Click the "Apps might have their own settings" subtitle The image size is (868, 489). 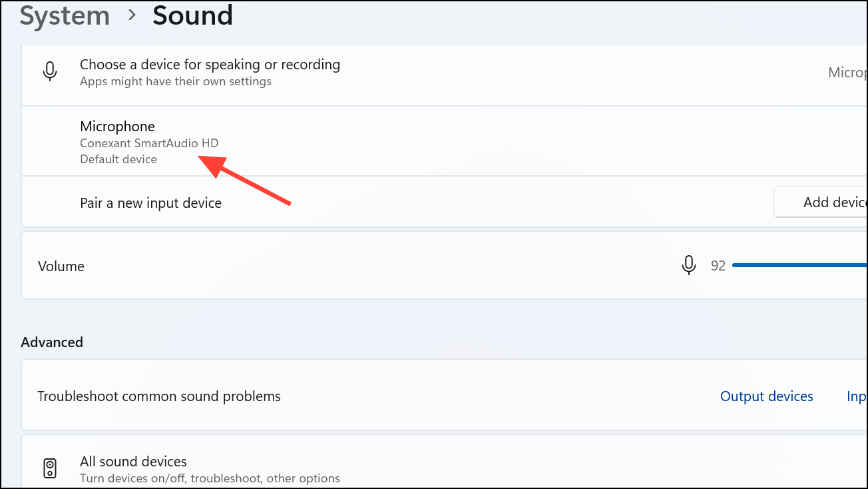pyautogui.click(x=175, y=82)
